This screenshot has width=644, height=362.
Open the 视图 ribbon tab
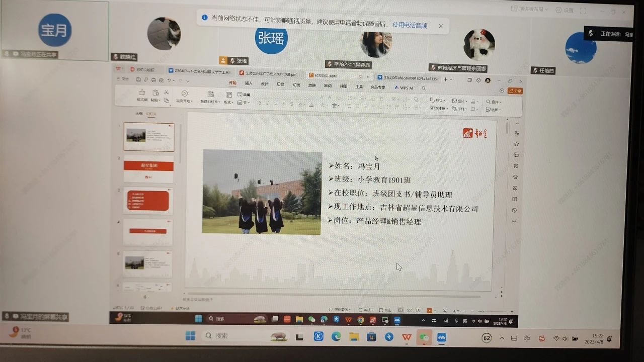(344, 86)
